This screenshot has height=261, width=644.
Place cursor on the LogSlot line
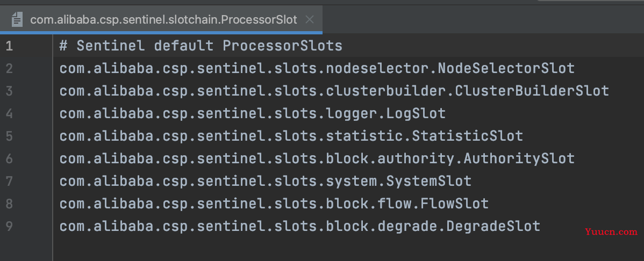coord(253,113)
